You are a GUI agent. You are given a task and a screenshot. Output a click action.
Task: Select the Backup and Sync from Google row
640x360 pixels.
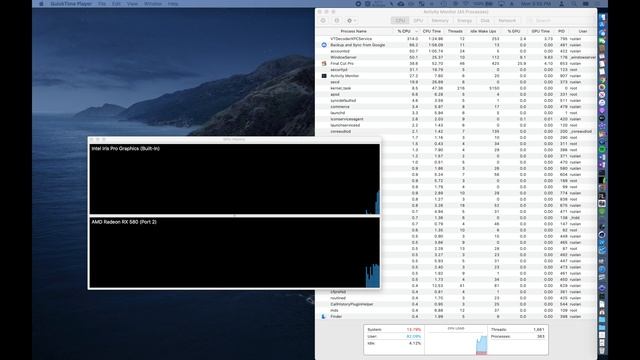coord(456,45)
